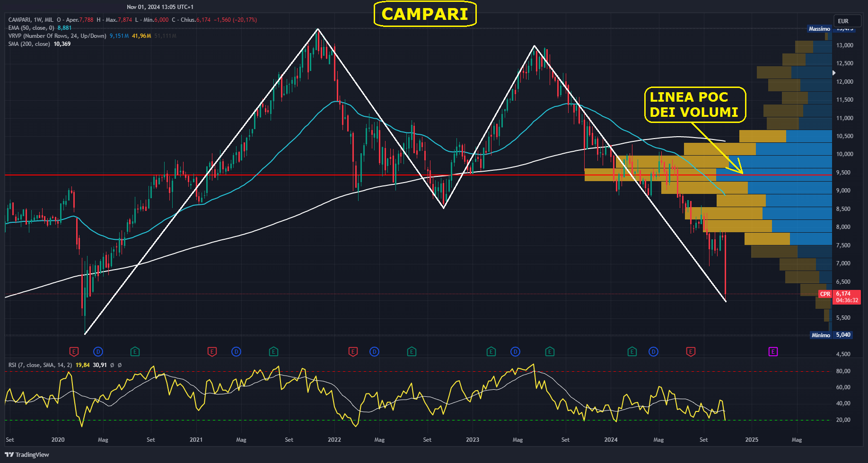Show the green earnings marker from summer 2021
Viewport: 868px width, 463px height.
(273, 351)
